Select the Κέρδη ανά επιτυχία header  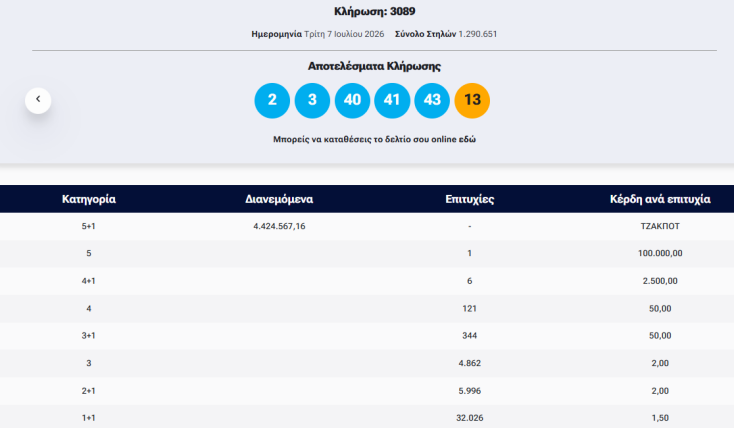tap(660, 199)
